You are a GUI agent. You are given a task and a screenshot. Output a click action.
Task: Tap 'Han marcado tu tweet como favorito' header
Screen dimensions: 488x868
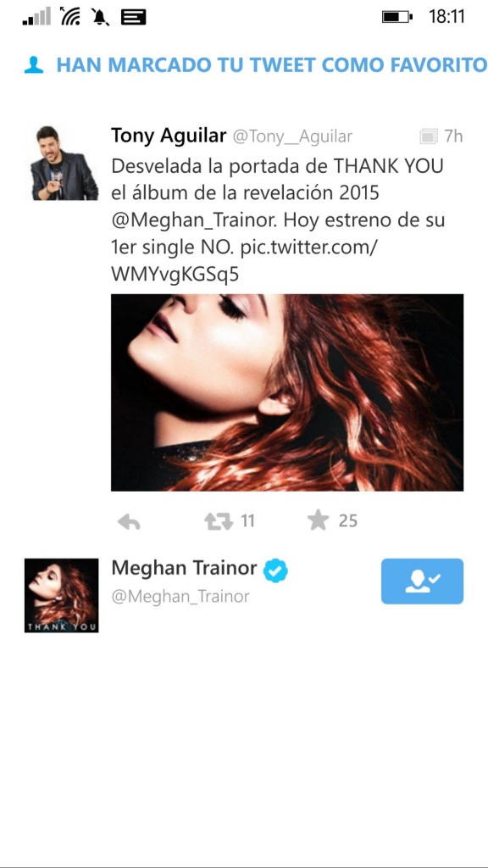[x=272, y=65]
